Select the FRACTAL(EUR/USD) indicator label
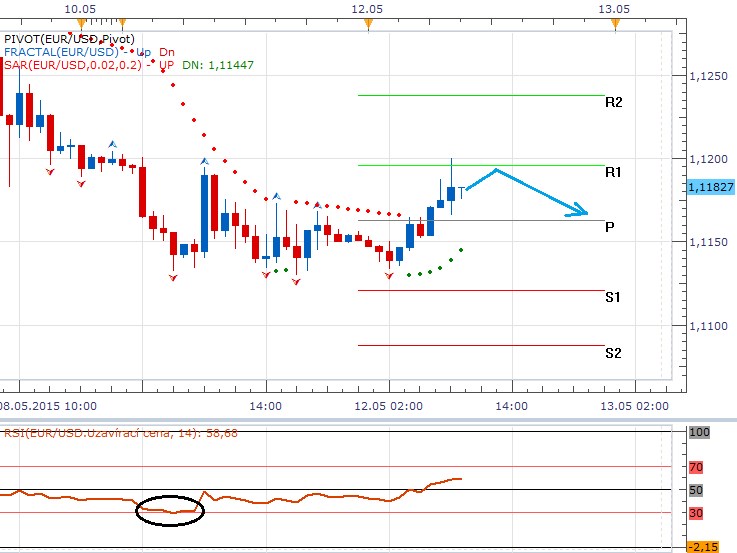737x553 pixels. pos(59,51)
